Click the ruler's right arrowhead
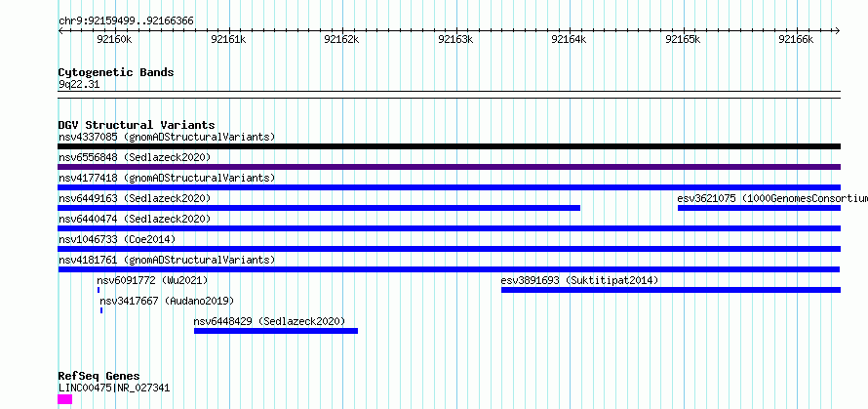The image size is (868, 409). click(838, 30)
